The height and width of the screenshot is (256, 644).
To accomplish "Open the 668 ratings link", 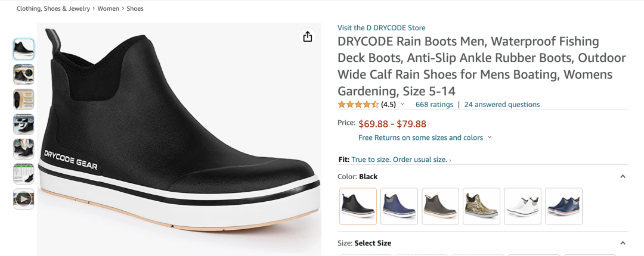I will [434, 105].
